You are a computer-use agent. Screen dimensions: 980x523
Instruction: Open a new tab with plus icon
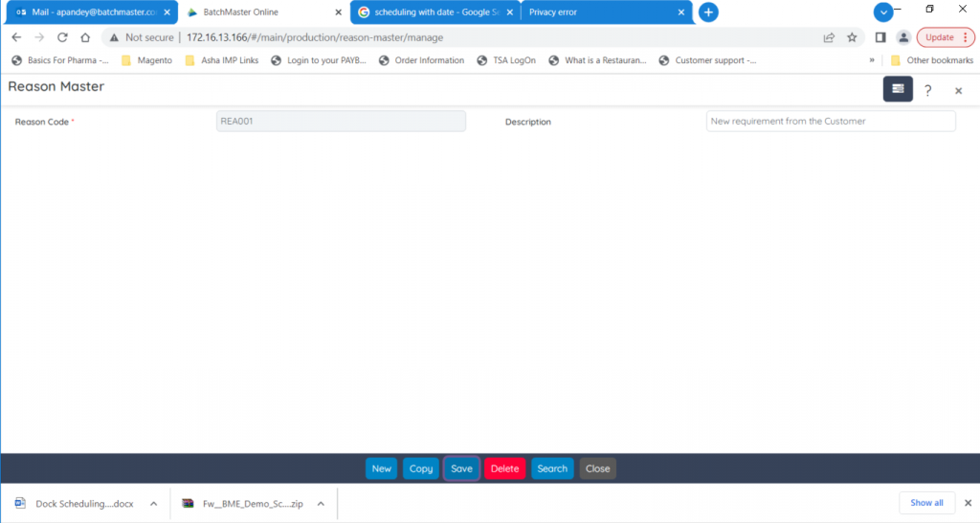click(708, 12)
